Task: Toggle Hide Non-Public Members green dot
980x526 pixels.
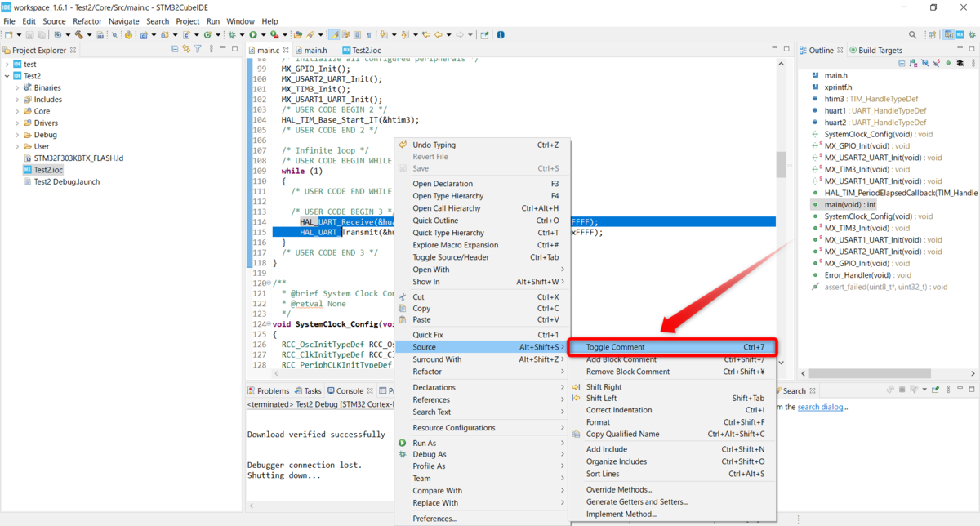Action: coord(948,63)
